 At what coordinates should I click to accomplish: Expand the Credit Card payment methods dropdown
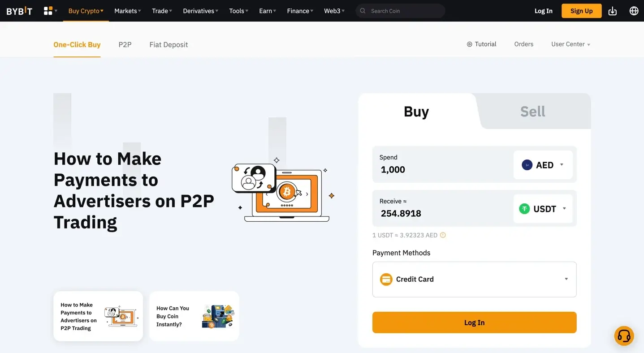point(474,279)
